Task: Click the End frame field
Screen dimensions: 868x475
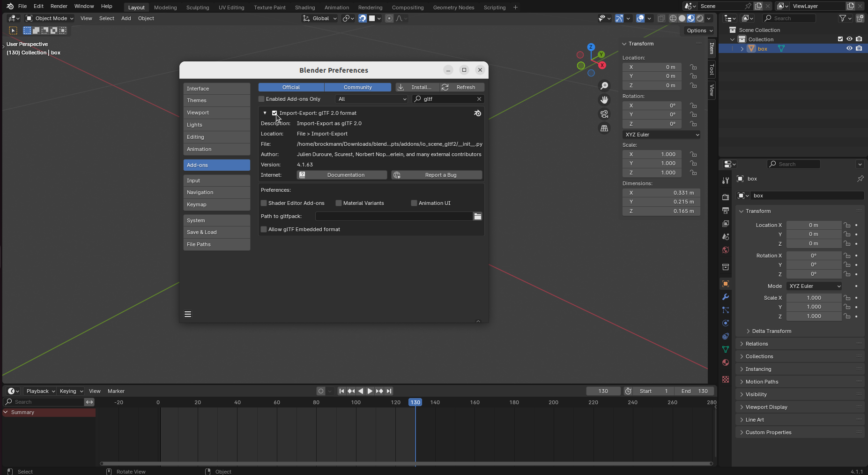Action: click(694, 391)
